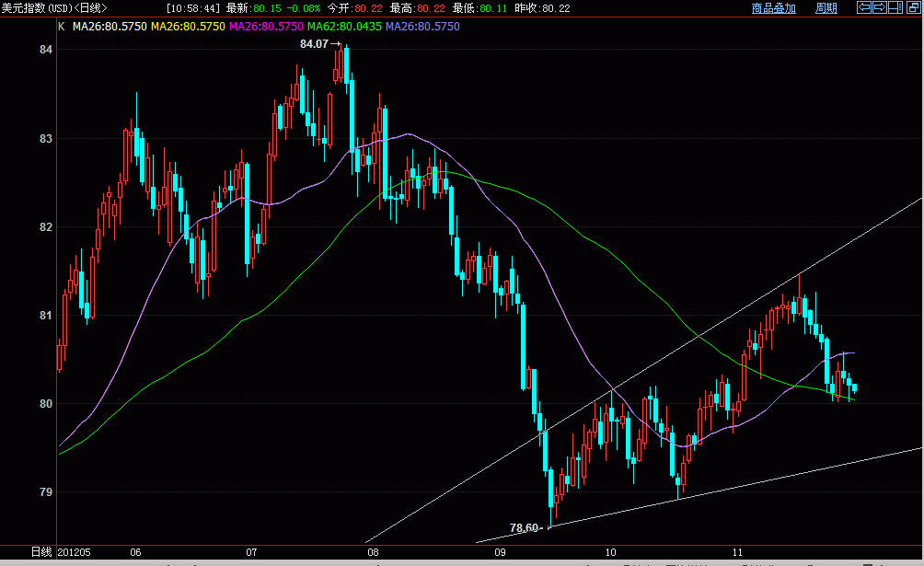Click the 80 price axis label
The image size is (924, 566).
click(x=46, y=404)
